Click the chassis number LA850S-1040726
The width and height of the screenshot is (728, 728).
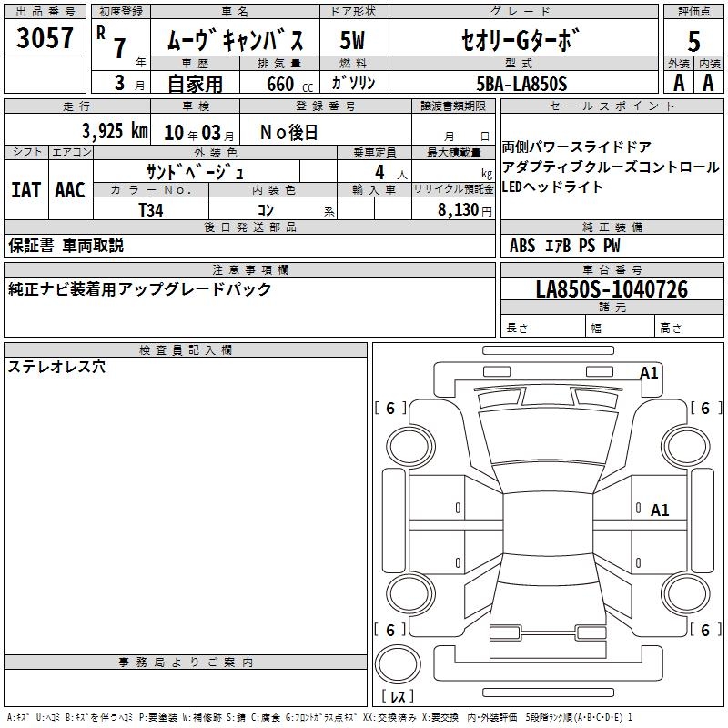point(612,289)
